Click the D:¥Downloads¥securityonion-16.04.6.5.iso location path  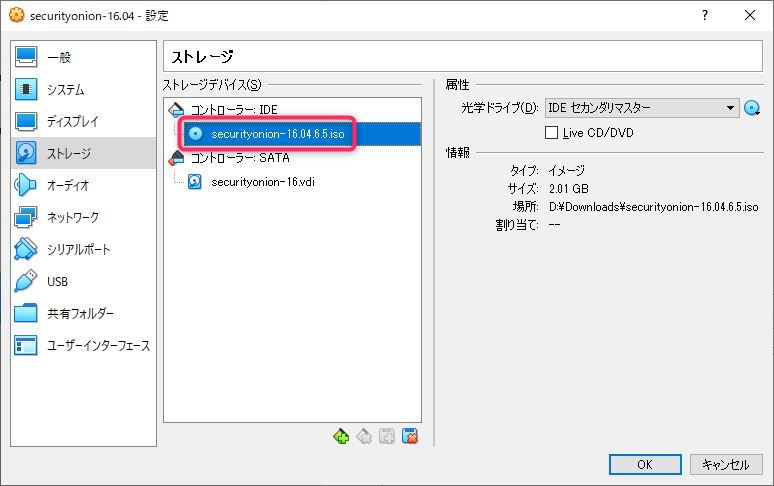pyautogui.click(x=654, y=207)
